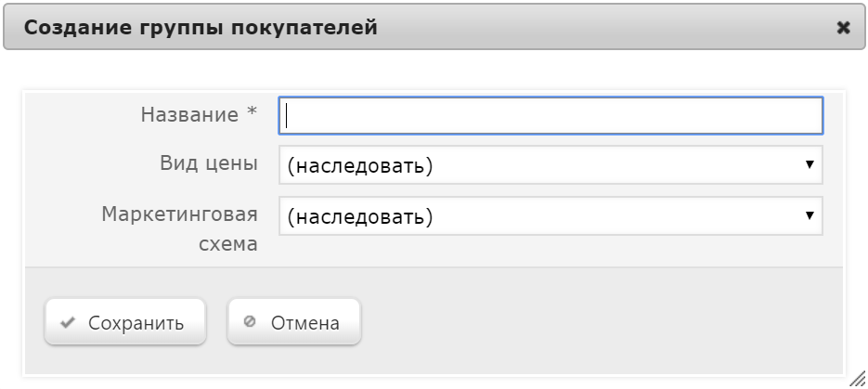868x389 pixels.
Task: Close the Создание группы покупателей dialog
Action: click(843, 27)
